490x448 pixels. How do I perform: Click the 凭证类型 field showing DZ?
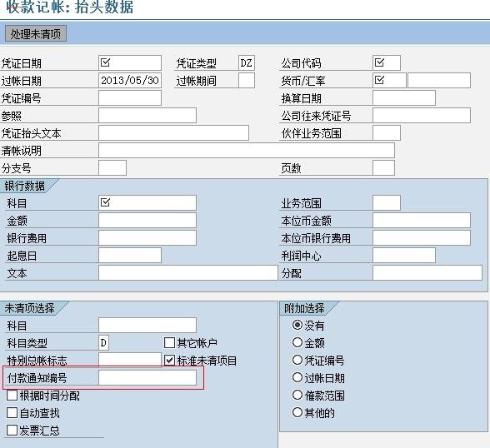coord(247,62)
